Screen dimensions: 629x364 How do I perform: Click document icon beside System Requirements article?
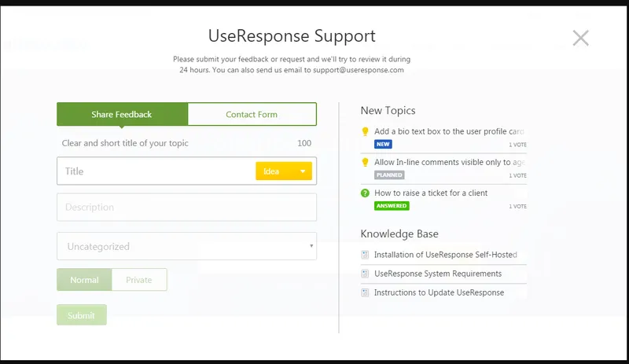coord(365,274)
